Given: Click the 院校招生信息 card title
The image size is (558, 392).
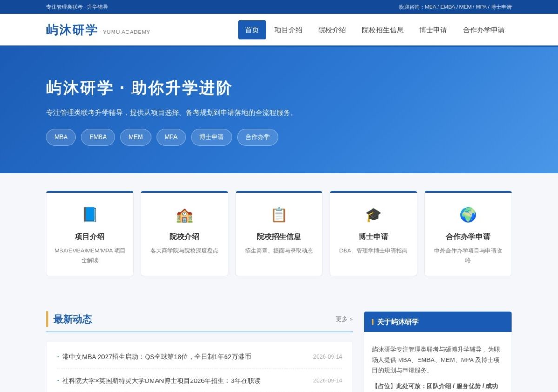Looking at the screenshot, I should (x=279, y=237).
